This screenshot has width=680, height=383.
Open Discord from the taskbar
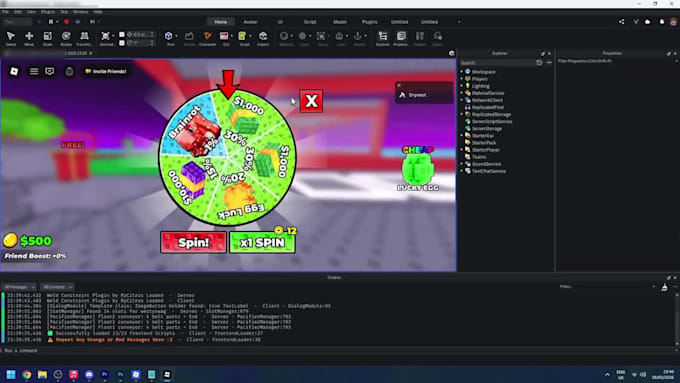89,374
